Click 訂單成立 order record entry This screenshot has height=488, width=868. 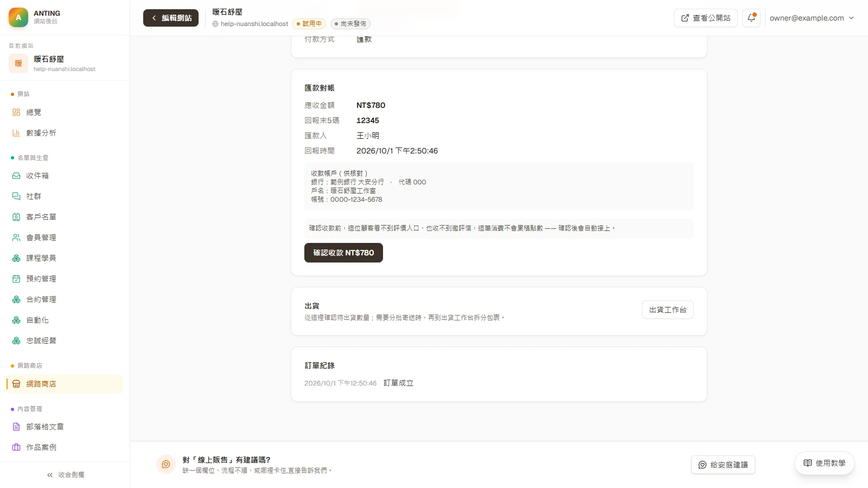(399, 383)
